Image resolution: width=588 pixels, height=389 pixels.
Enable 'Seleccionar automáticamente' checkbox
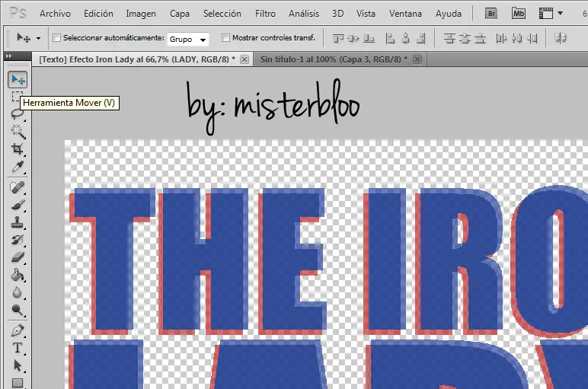click(x=56, y=38)
